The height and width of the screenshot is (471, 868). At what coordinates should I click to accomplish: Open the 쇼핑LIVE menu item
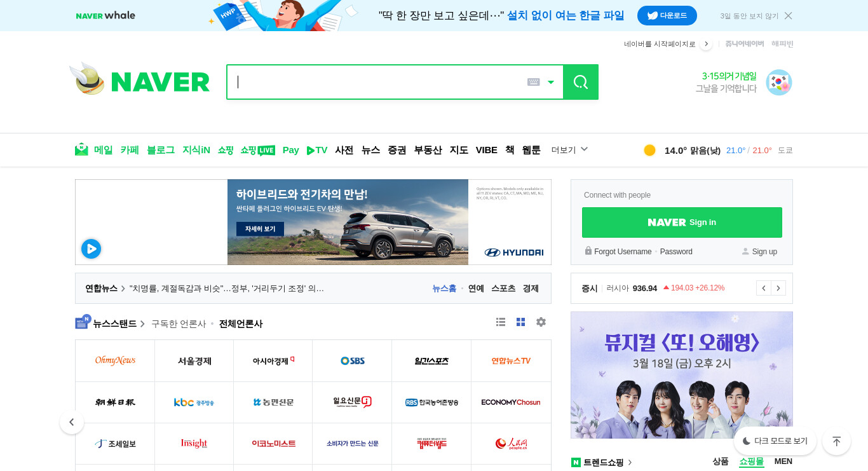point(258,150)
